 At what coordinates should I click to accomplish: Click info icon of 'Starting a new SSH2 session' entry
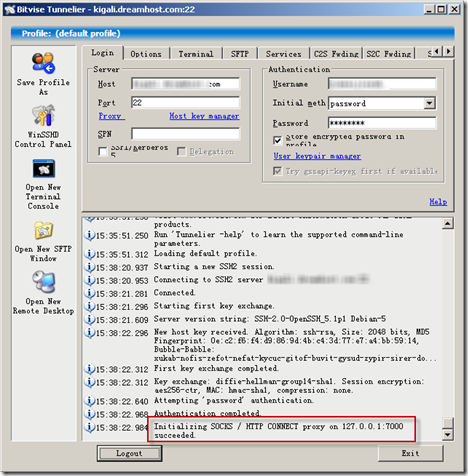(x=89, y=267)
